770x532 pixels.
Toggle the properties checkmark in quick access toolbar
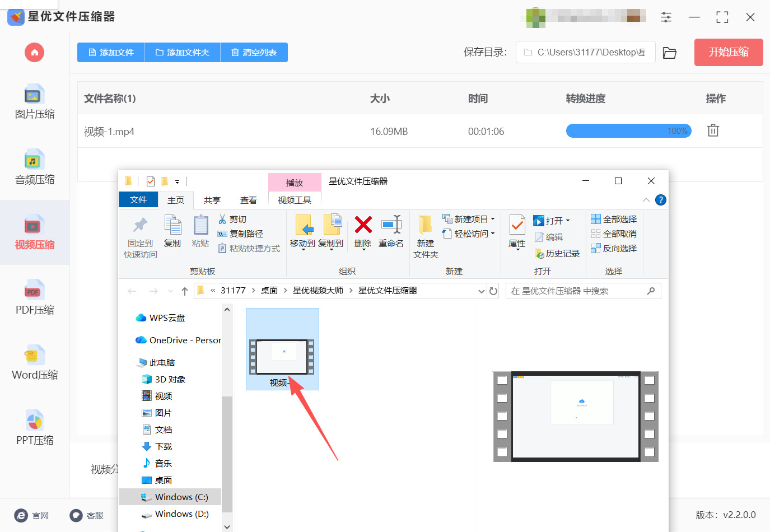[x=150, y=181]
